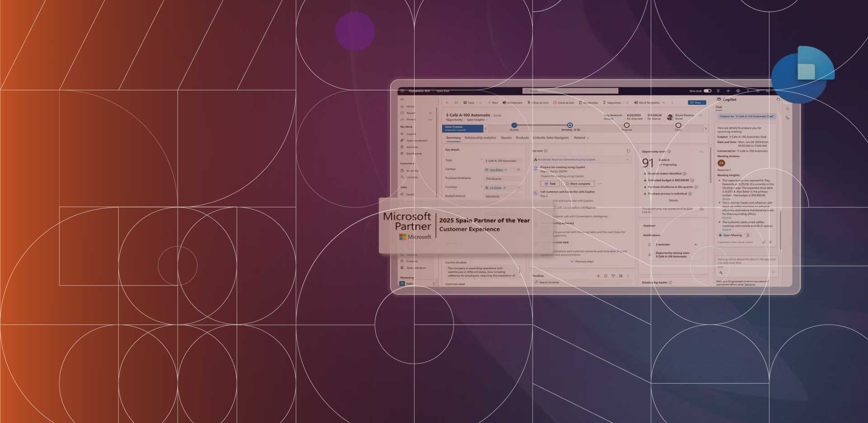Filter the timeline with funnel icon
The width and height of the screenshot is (868, 423).
(613, 276)
